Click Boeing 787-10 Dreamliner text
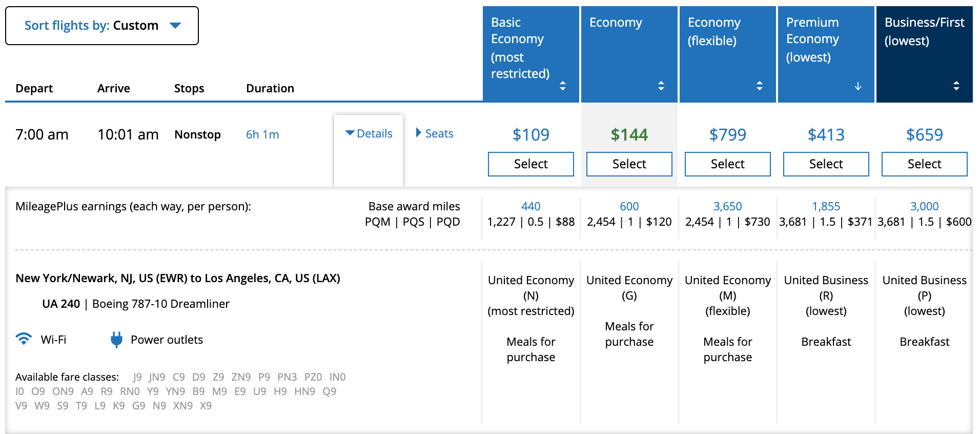 point(161,304)
